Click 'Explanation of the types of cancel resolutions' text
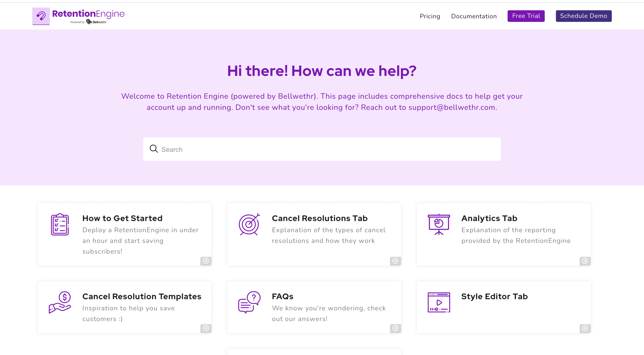 pos(329,235)
